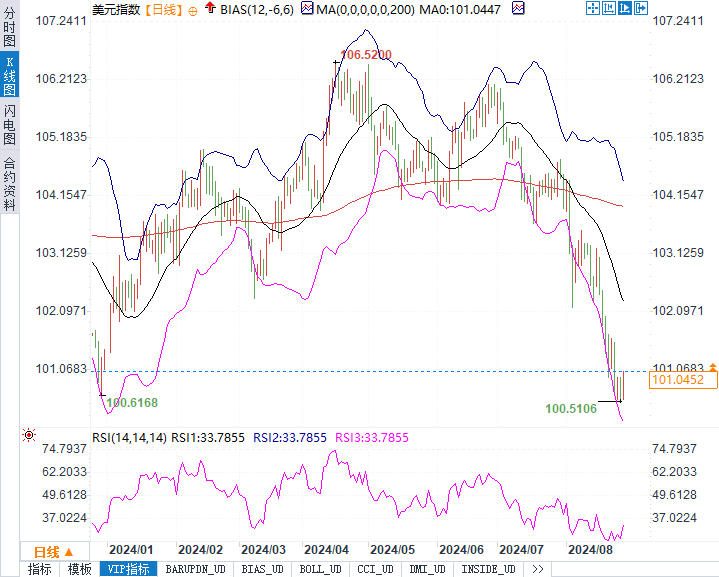
Task: Open the BOLL_UD indicator tab
Action: pyautogui.click(x=321, y=569)
